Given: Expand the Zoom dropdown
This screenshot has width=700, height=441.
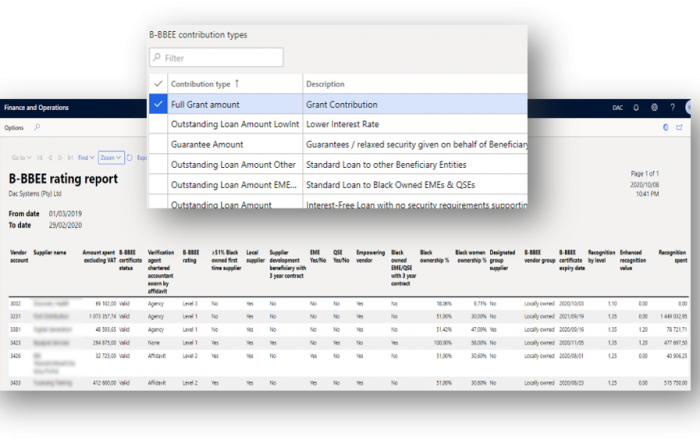Looking at the screenshot, I should (x=110, y=157).
